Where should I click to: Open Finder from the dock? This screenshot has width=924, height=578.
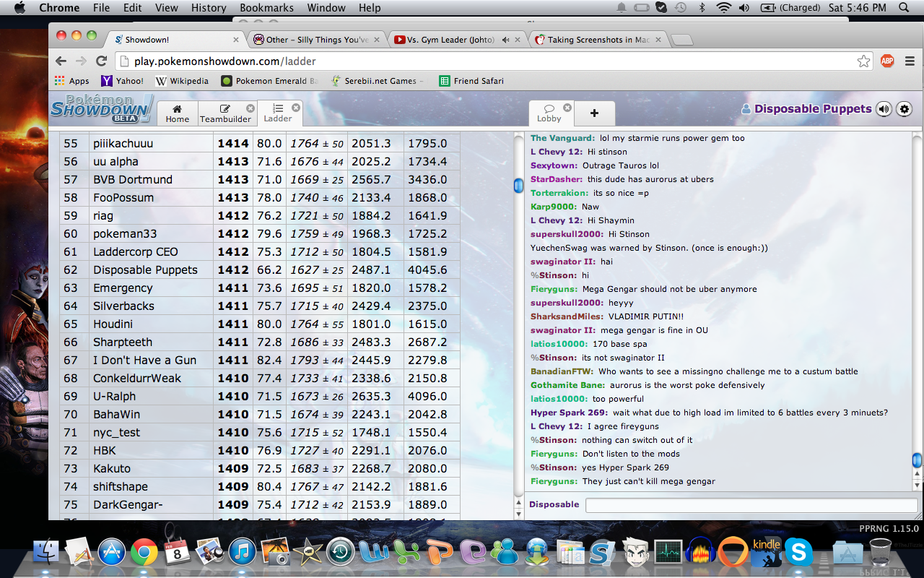point(46,553)
